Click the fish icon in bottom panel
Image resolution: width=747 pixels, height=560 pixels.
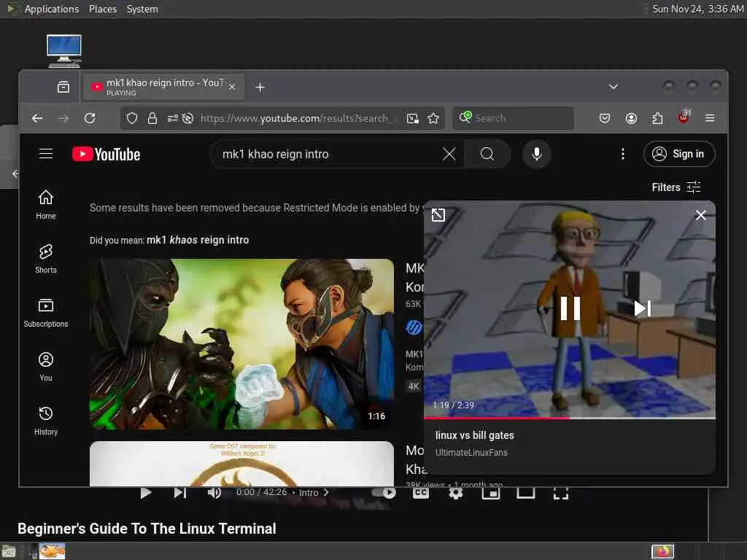52,551
